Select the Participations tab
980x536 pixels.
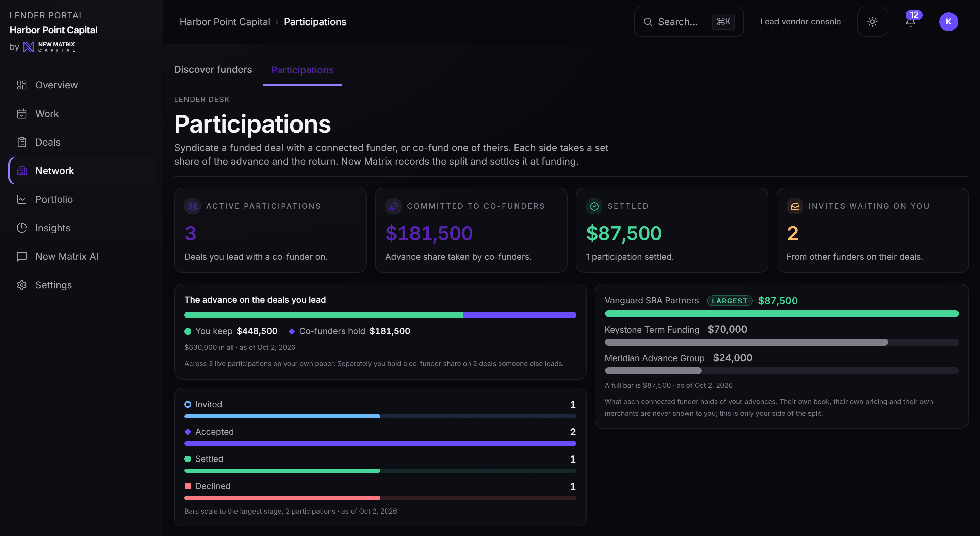(x=303, y=70)
